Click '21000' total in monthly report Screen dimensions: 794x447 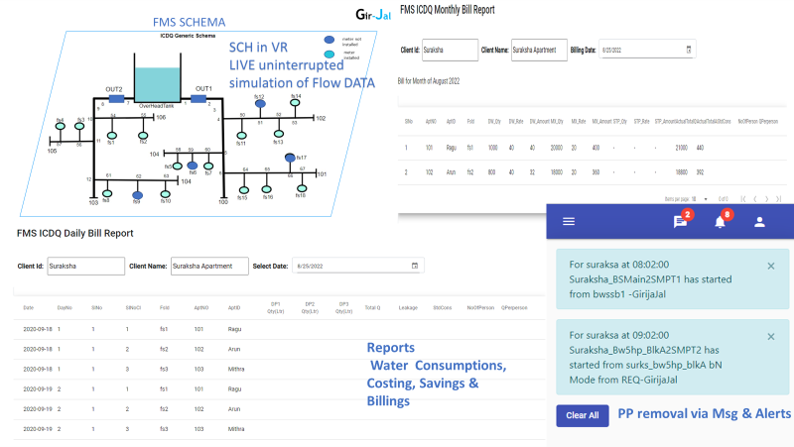(681, 148)
